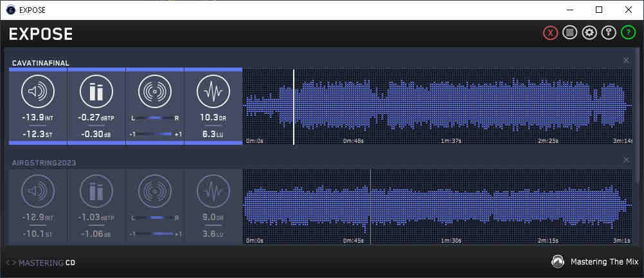Click CAVATINAFINAL waveform at 0m:48s label
The height and width of the screenshot is (278, 644).
(x=353, y=141)
